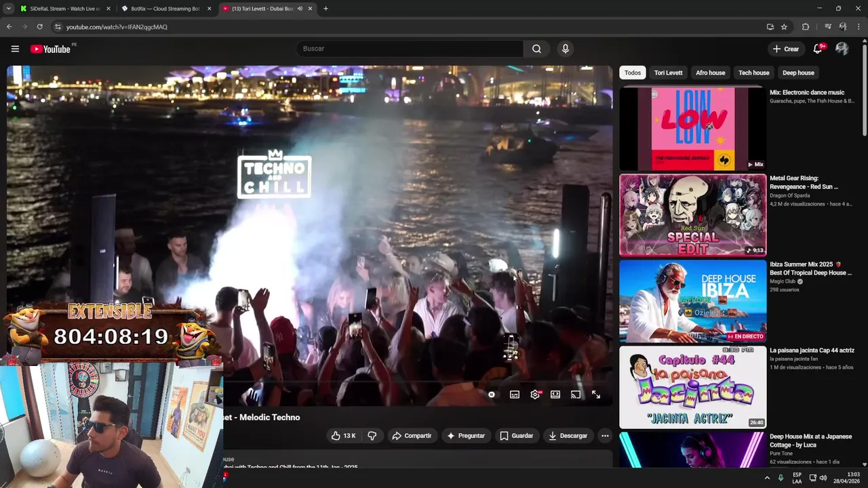Open the YouTube hamburger guide menu
The height and width of the screenshot is (488, 868).
tap(15, 49)
